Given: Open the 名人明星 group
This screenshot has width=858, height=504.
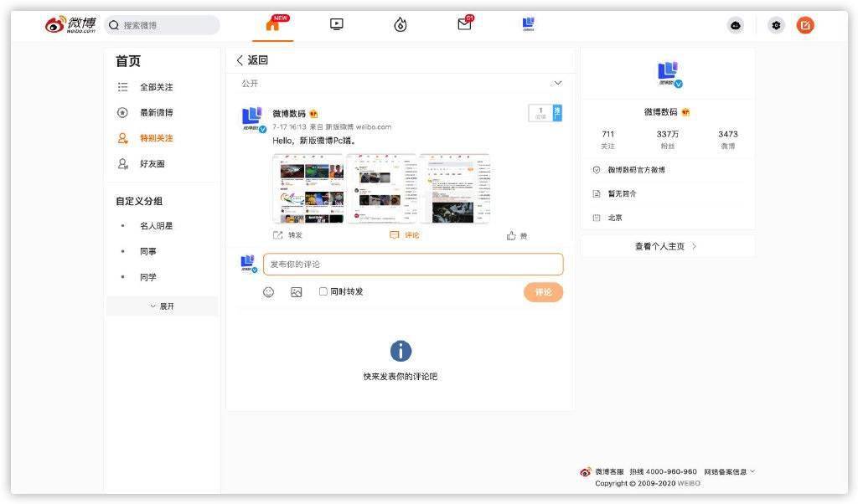Looking at the screenshot, I should pos(157,226).
